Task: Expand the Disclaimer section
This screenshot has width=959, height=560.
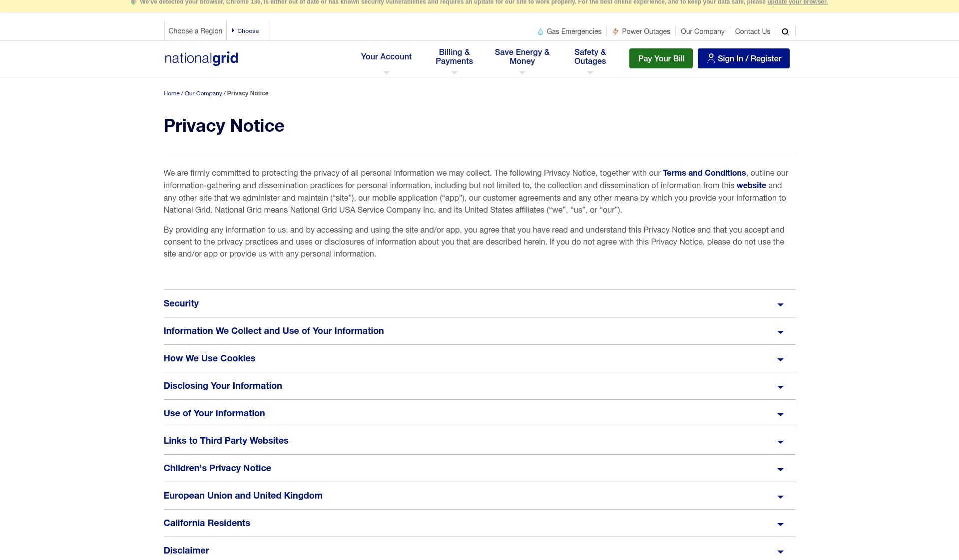Action: pyautogui.click(x=479, y=550)
